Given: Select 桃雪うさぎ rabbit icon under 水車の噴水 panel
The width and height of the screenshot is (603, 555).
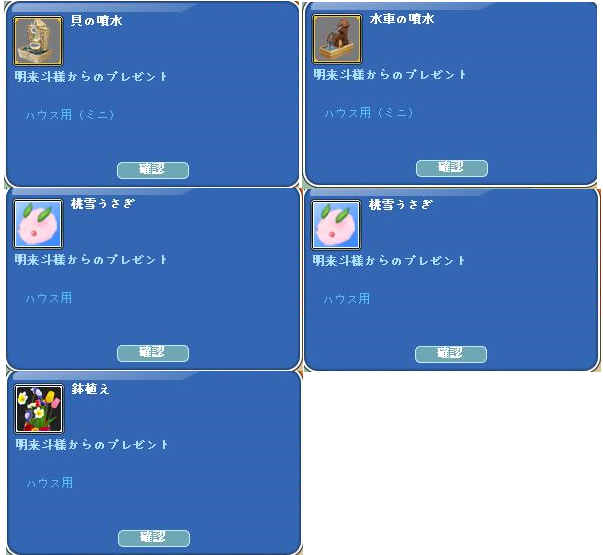Looking at the screenshot, I should [x=336, y=225].
